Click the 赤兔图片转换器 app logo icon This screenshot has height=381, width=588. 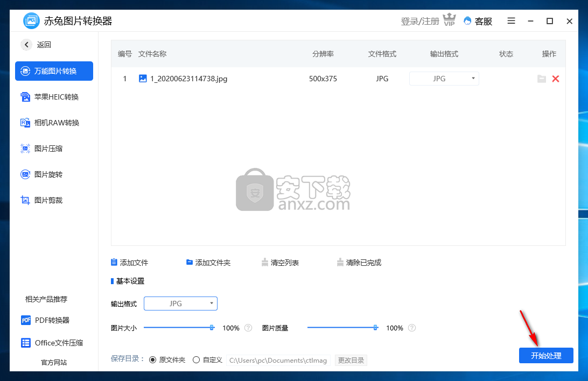point(31,20)
